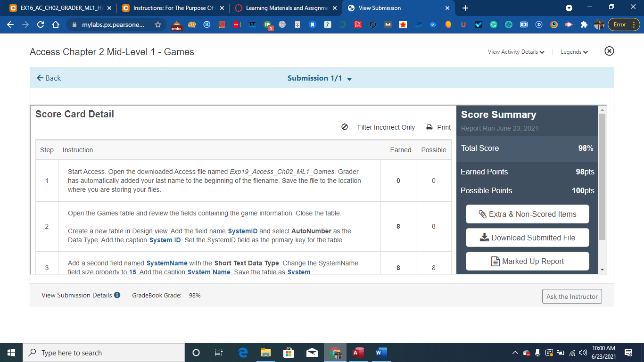Go back using the Back arrow link
The width and height of the screenshot is (644, 362).
49,78
